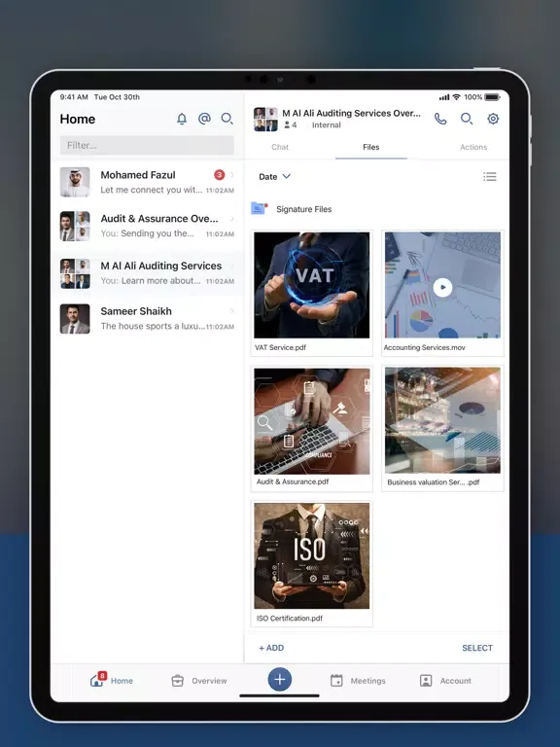Click the red 3 unread badge
Screen dimensions: 560x747
click(x=219, y=175)
